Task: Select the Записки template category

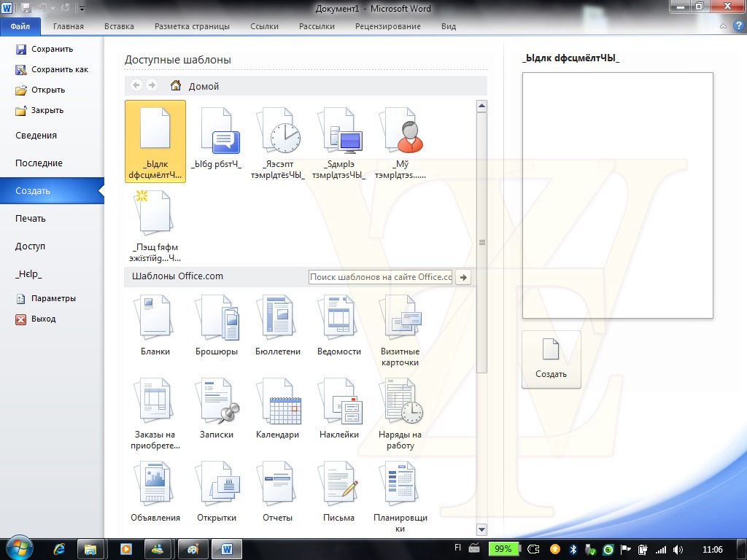Action: point(216,409)
